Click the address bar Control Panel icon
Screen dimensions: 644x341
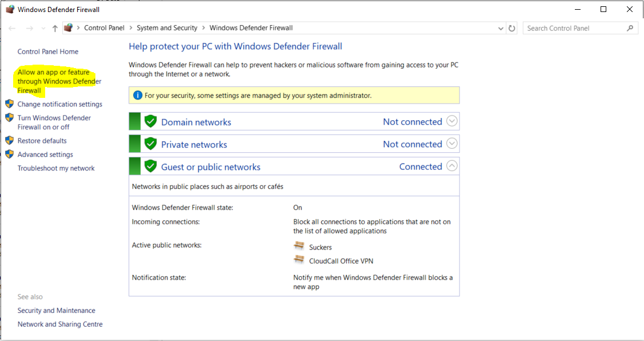68,27
